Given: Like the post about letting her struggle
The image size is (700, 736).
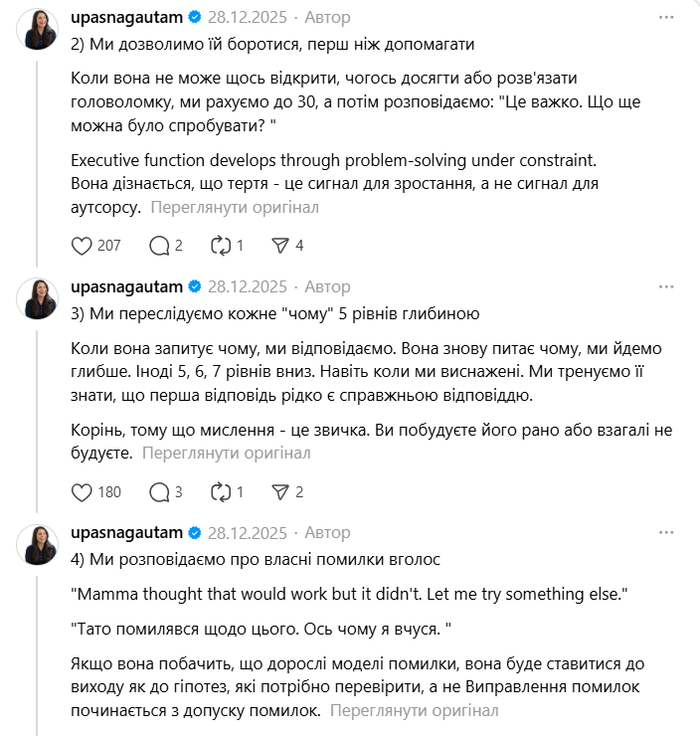Looking at the screenshot, I should pos(84,246).
